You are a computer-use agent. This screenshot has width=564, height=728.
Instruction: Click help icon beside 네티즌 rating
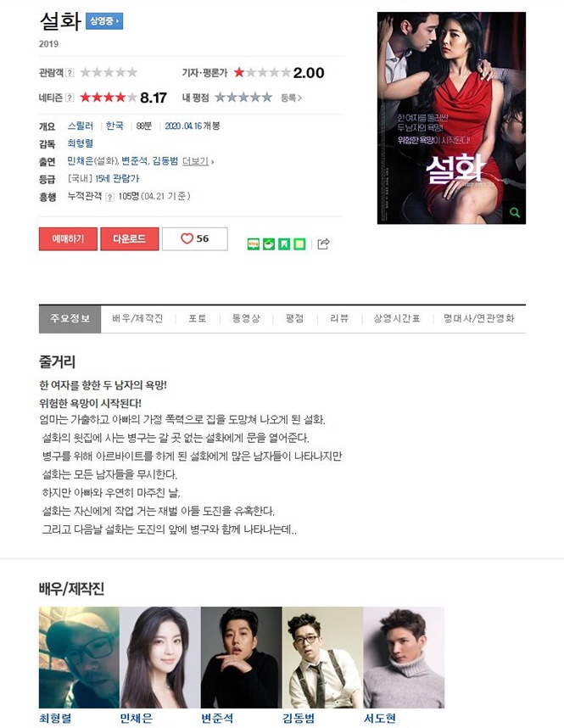[70, 98]
